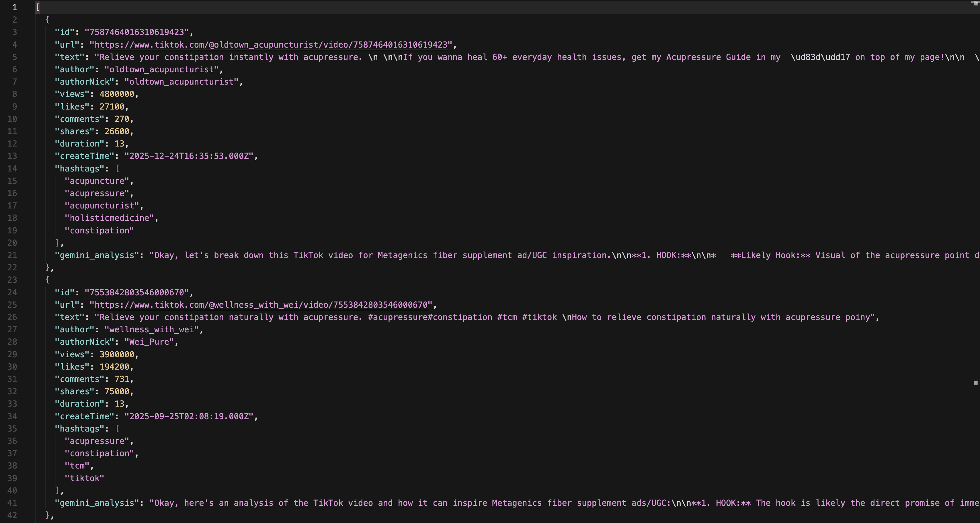The height and width of the screenshot is (523, 980).
Task: Click the createTime value 2025-12-24T16:35:53.000Z
Action: [x=189, y=156]
